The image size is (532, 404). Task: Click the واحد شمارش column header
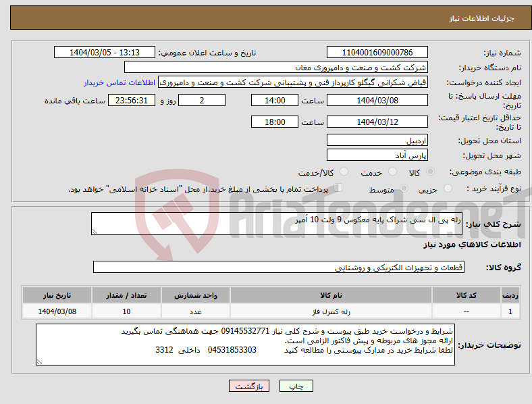coord(196,295)
